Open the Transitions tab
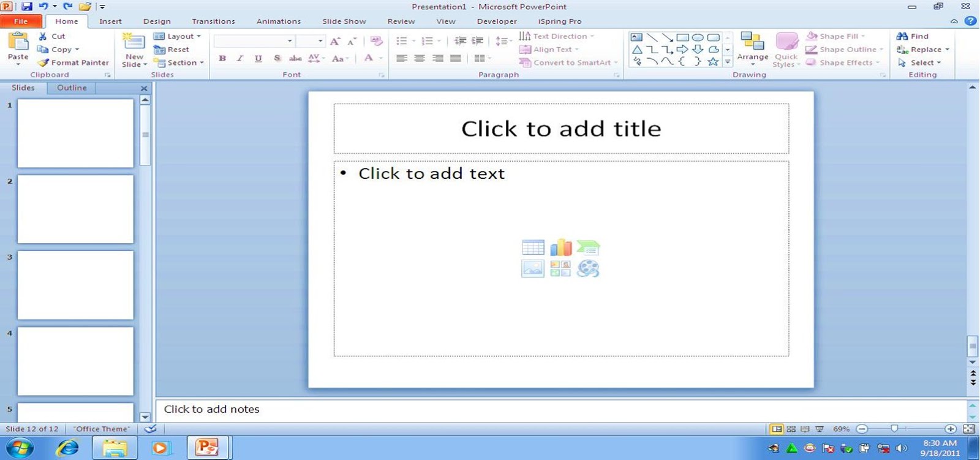The height and width of the screenshot is (460, 980). 213,21
